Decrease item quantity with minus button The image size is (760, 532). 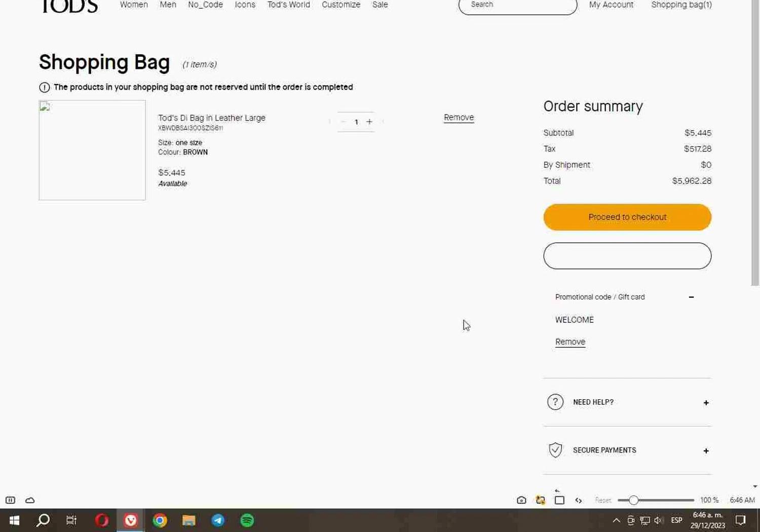point(343,122)
